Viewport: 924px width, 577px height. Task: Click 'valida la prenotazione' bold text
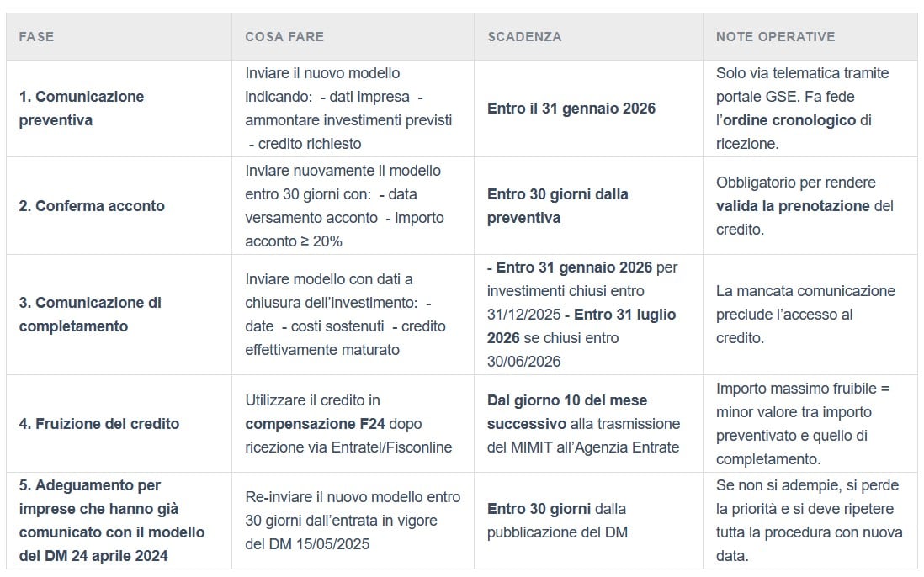(793, 206)
